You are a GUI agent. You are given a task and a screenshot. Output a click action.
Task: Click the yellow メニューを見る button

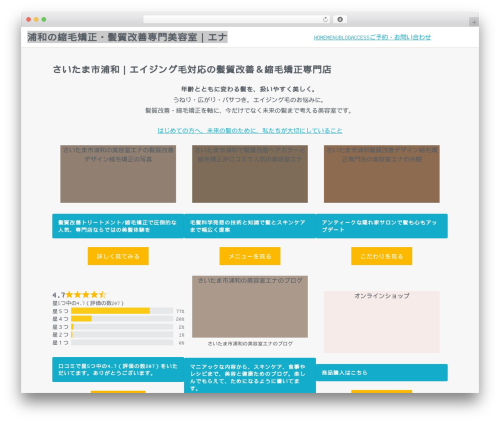click(x=250, y=256)
